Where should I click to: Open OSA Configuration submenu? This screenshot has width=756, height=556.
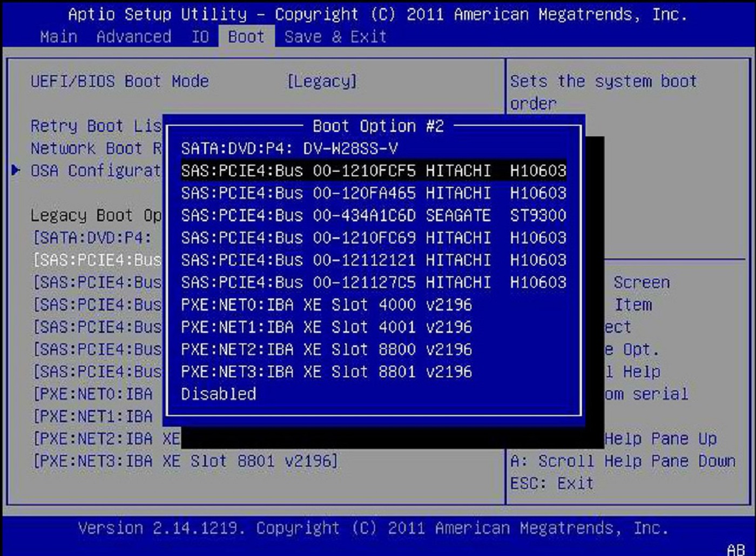(x=97, y=170)
